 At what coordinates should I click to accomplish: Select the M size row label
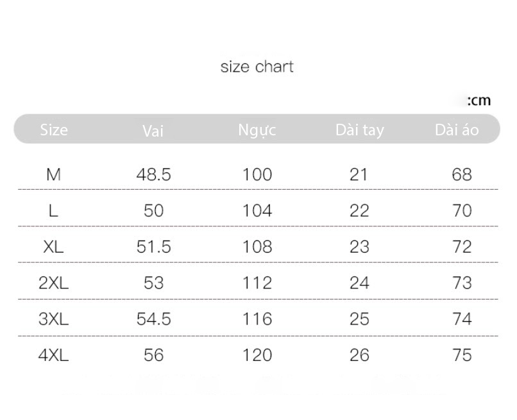point(54,174)
